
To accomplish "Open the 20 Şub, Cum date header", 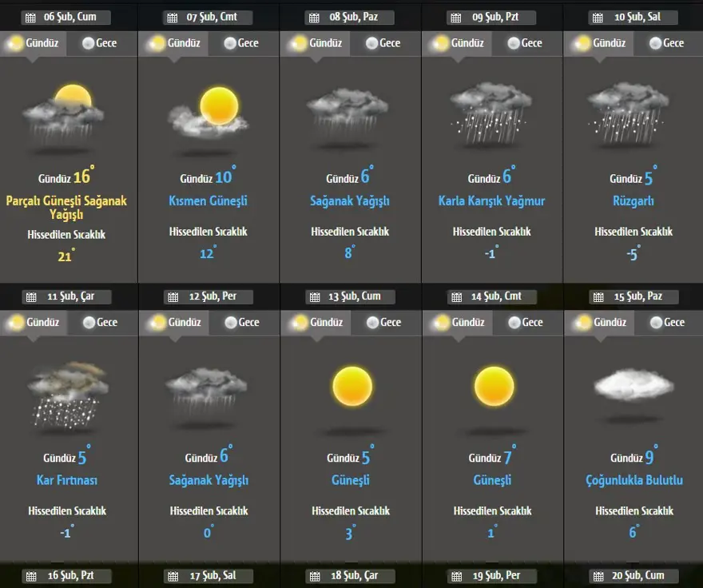I will 633,576.
